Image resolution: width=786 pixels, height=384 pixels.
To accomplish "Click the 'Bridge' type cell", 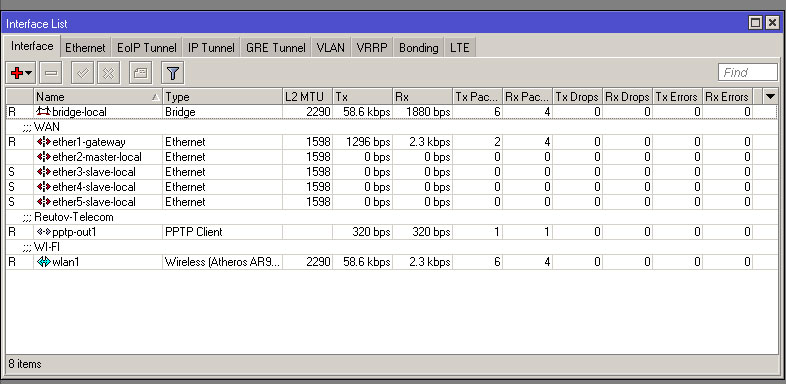I will tap(223, 112).
